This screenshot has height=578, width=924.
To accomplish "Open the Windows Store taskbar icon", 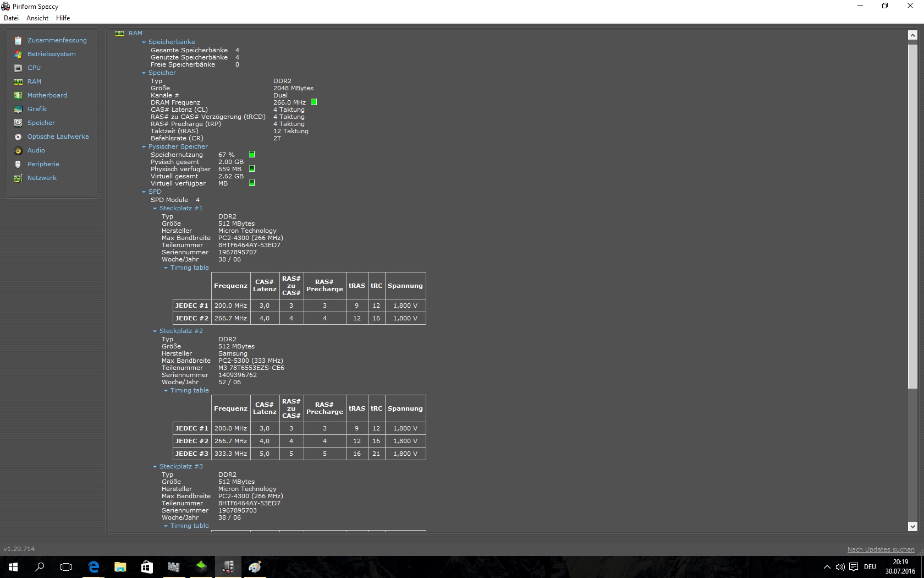I will point(147,567).
